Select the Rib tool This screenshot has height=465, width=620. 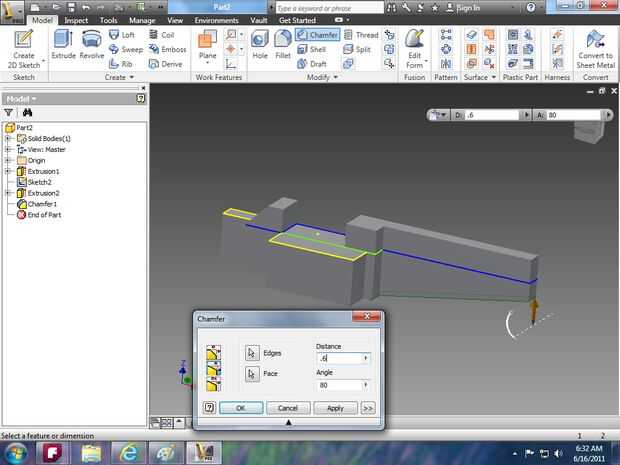tap(121, 64)
